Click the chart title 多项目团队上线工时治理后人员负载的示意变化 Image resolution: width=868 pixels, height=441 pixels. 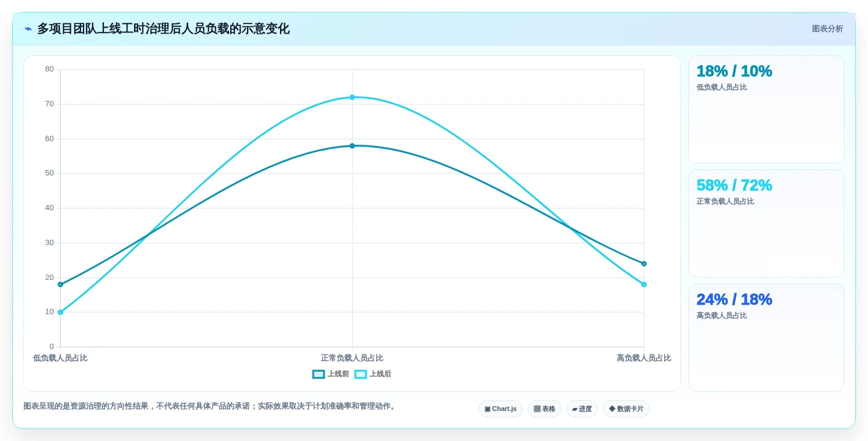pyautogui.click(x=164, y=29)
